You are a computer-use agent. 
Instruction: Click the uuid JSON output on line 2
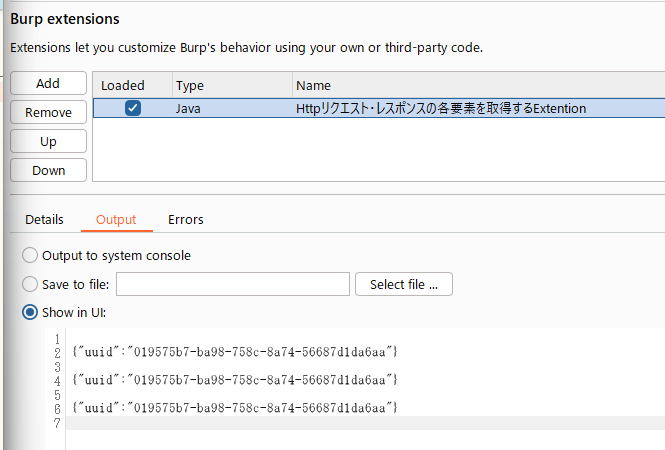(x=235, y=352)
